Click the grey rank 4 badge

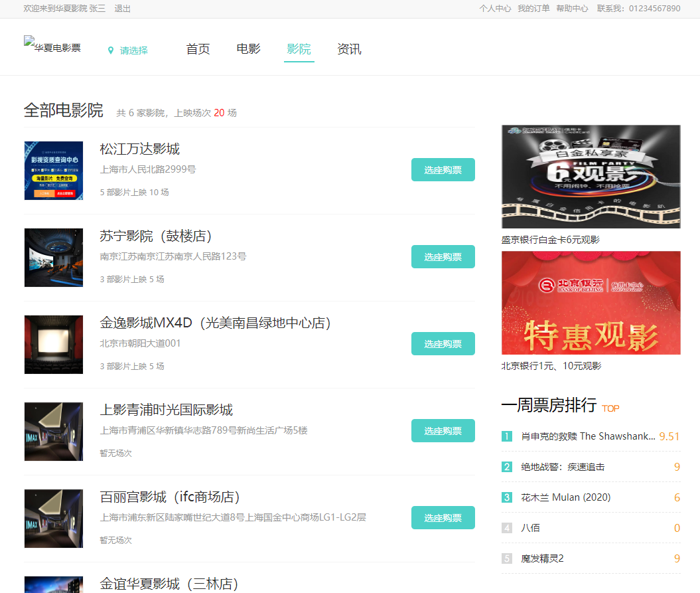(507, 528)
